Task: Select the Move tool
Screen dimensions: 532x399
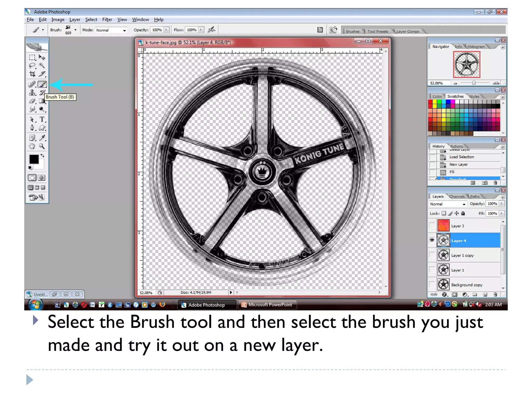Action: coord(42,57)
